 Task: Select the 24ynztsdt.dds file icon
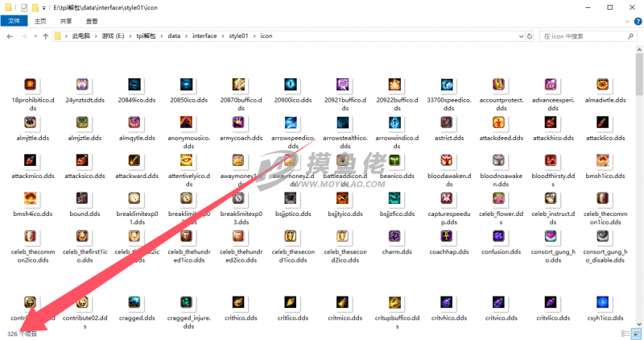pos(83,85)
